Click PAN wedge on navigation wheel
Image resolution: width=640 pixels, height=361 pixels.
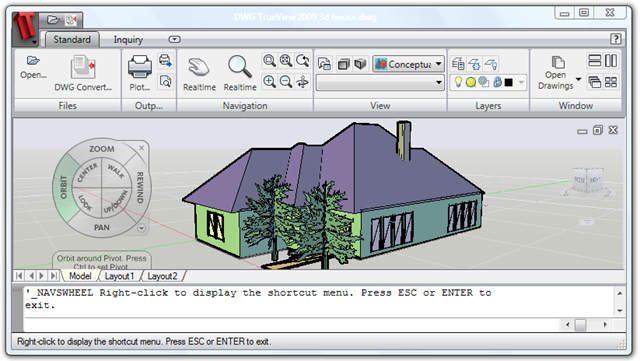[x=102, y=227]
